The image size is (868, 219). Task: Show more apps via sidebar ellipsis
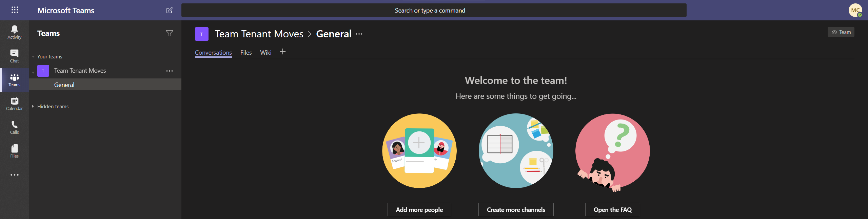pyautogui.click(x=14, y=175)
